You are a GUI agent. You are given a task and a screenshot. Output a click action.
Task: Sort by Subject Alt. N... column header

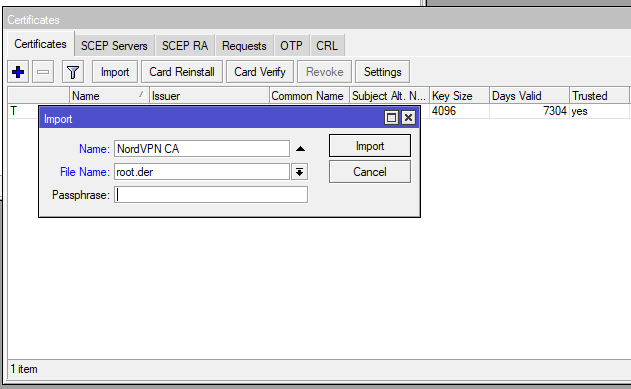389,96
